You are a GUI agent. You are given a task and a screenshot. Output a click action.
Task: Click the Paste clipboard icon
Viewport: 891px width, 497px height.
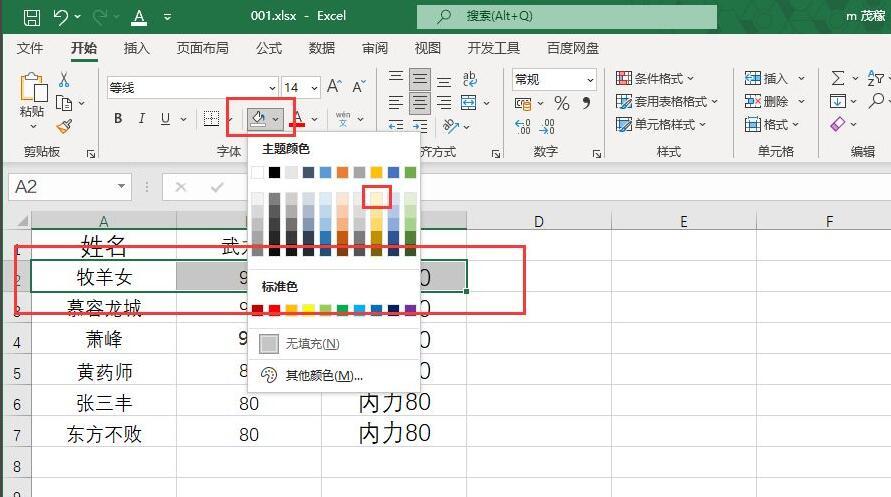point(32,88)
